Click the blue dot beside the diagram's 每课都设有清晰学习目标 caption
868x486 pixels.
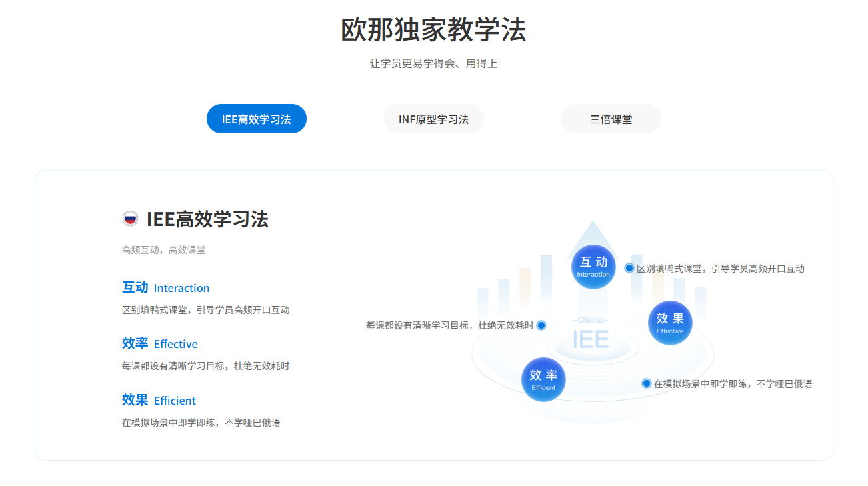click(541, 325)
